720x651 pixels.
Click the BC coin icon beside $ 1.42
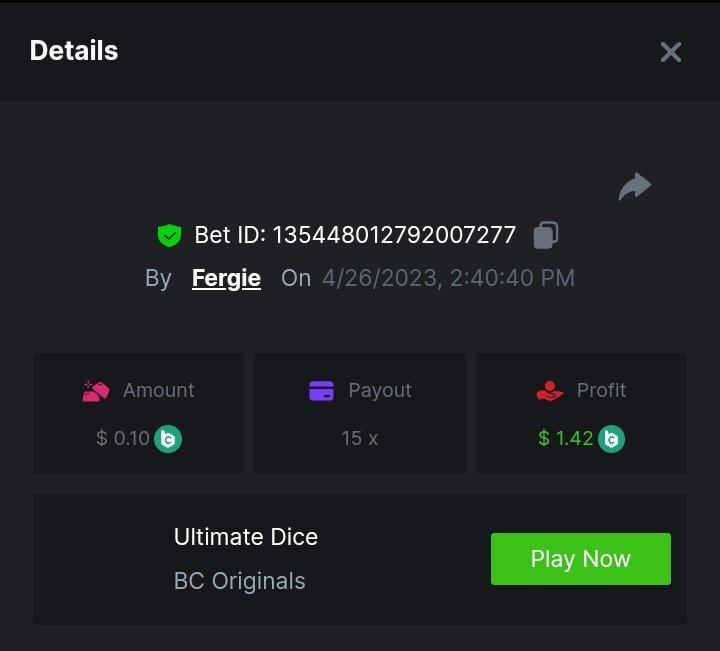click(611, 438)
